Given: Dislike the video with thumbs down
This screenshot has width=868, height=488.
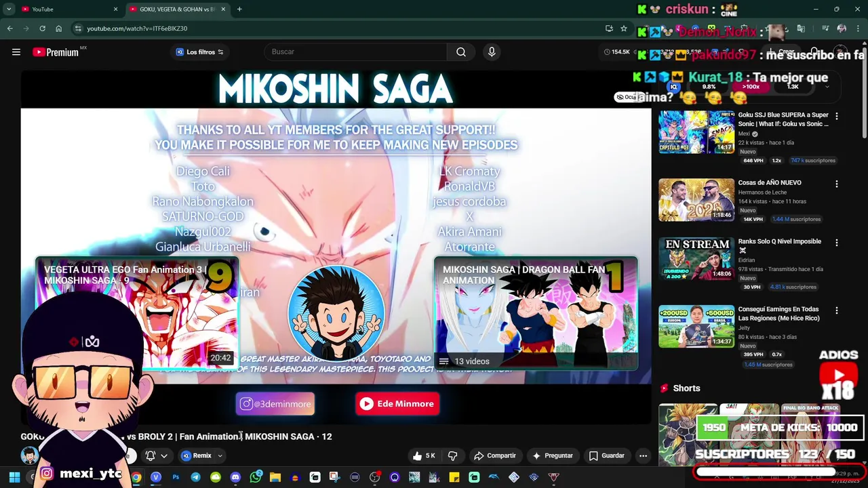Looking at the screenshot, I should (453, 455).
